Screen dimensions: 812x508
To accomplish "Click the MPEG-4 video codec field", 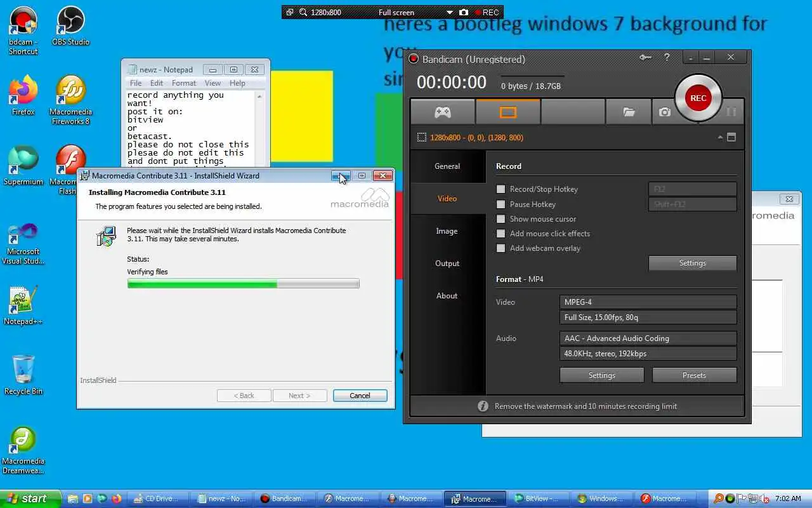I will pos(648,302).
